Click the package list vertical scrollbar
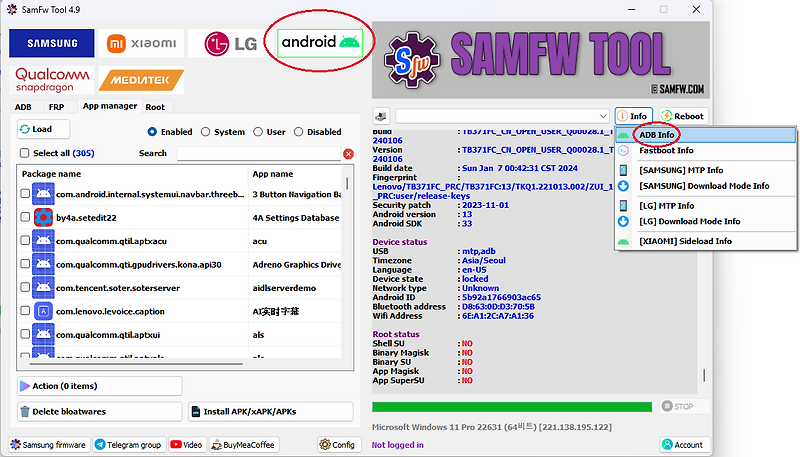 [347, 184]
